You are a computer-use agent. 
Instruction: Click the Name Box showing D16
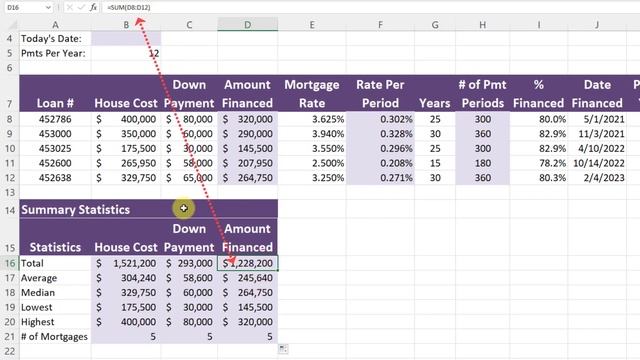pyautogui.click(x=24, y=7)
